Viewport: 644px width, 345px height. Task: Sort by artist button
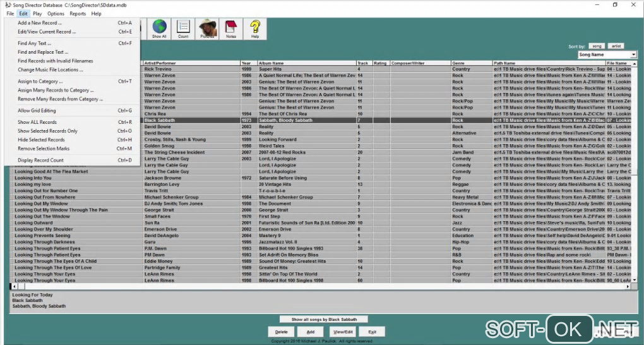coord(616,46)
